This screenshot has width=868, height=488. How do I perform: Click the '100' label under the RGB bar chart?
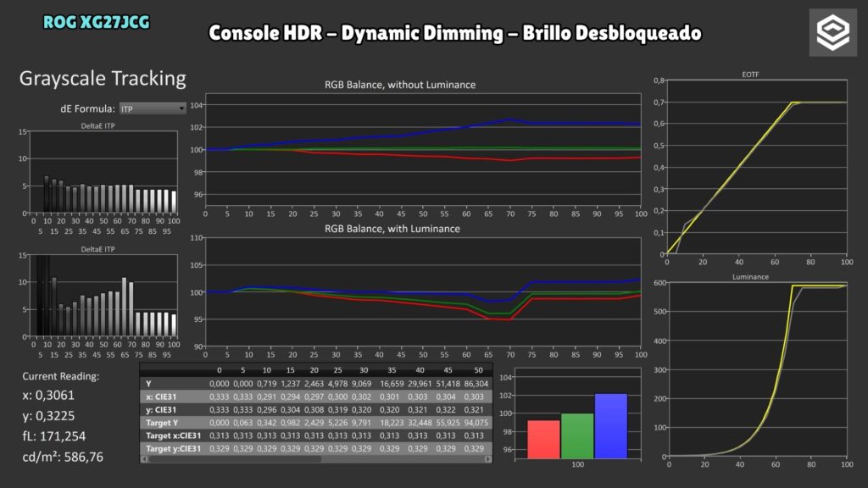tap(577, 464)
